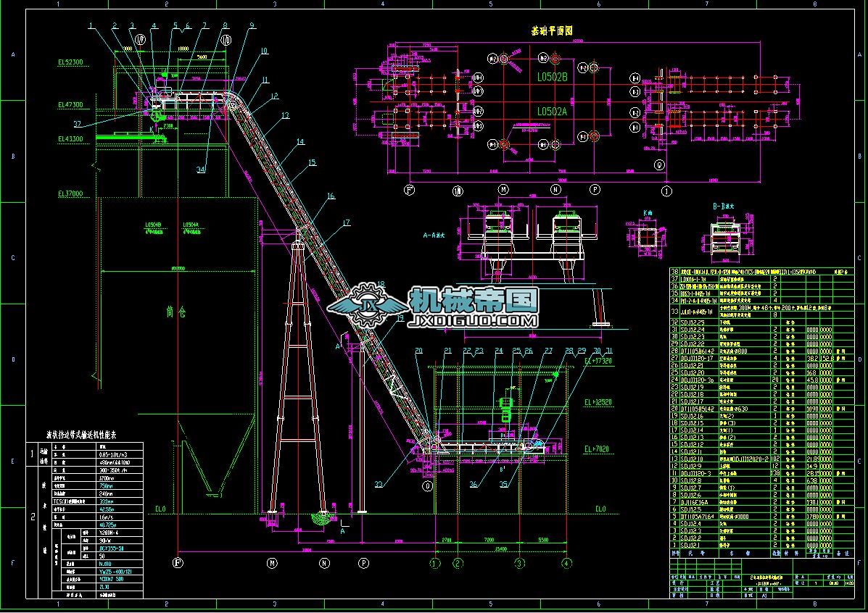Select the 基础平面图 plan title
The height and width of the screenshot is (613, 868).
point(552,31)
